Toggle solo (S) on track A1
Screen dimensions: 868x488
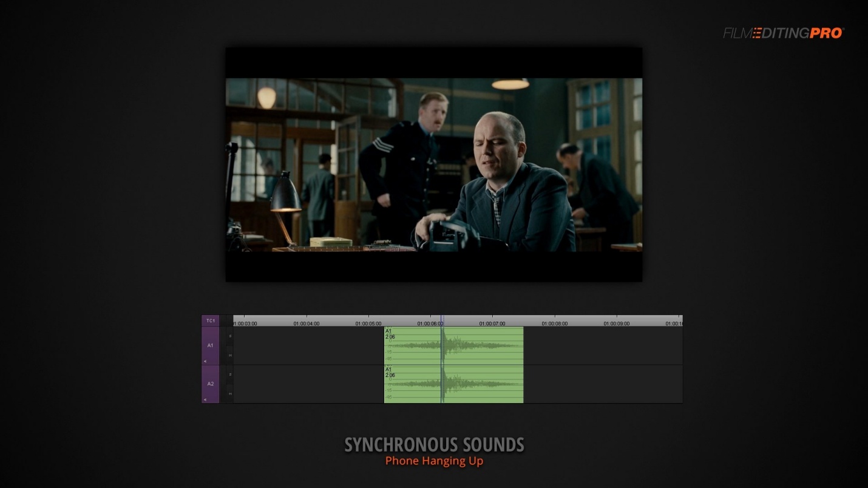(230, 336)
